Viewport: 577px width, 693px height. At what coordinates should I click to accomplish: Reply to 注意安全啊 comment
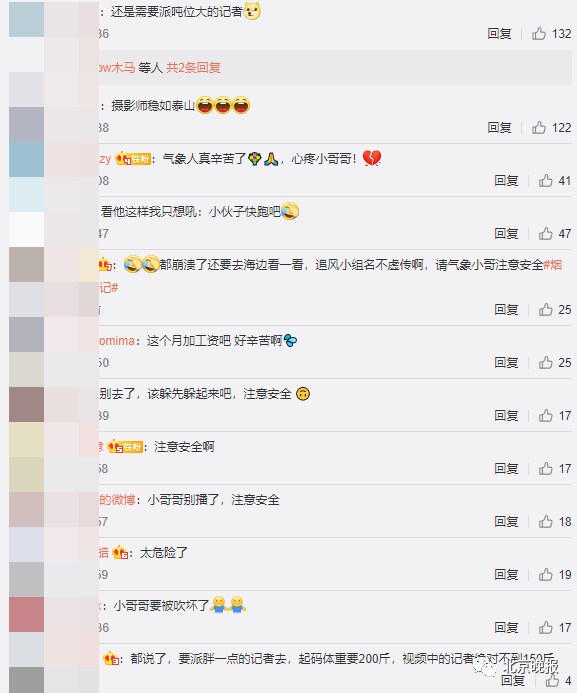click(x=506, y=468)
